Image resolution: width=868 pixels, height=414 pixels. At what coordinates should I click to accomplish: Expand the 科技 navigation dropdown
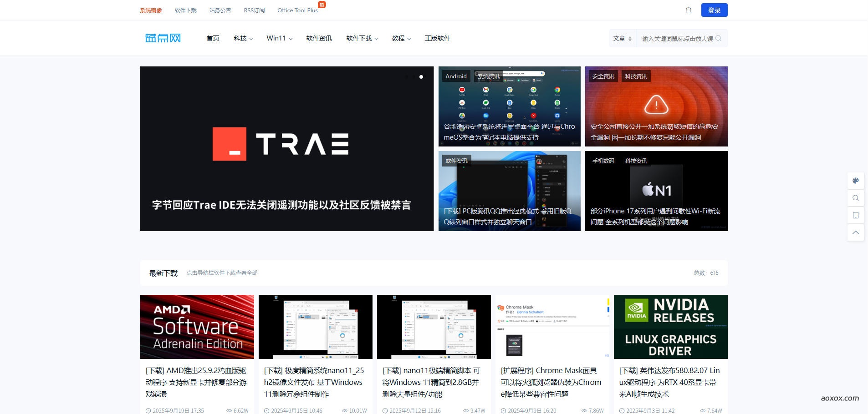click(x=243, y=39)
